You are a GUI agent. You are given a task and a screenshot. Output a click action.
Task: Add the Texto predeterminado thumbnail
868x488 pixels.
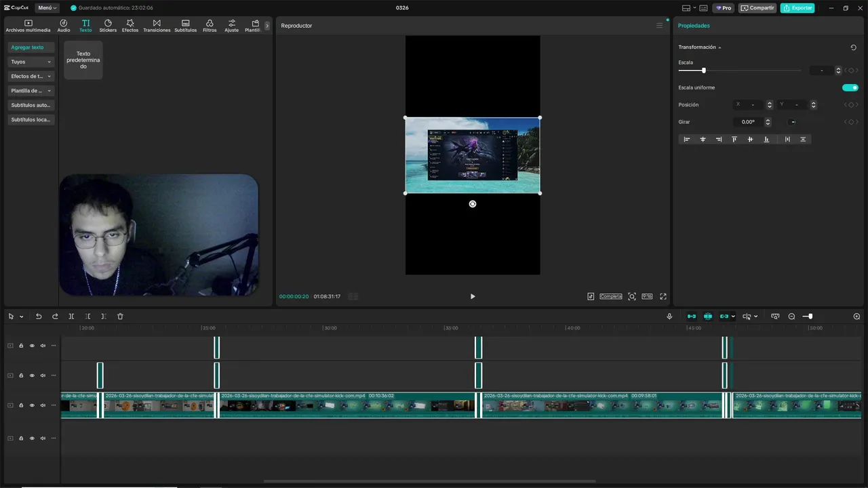click(83, 60)
